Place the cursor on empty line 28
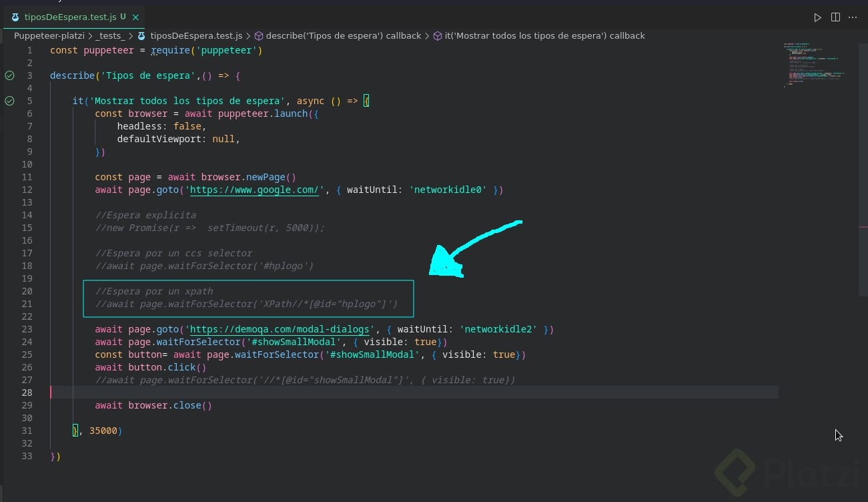The image size is (868, 502). [414, 393]
